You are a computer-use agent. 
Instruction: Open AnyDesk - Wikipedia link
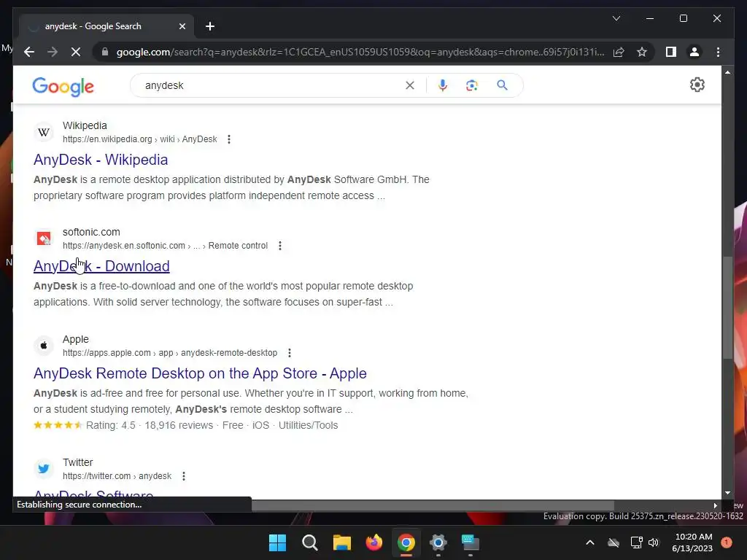101,160
